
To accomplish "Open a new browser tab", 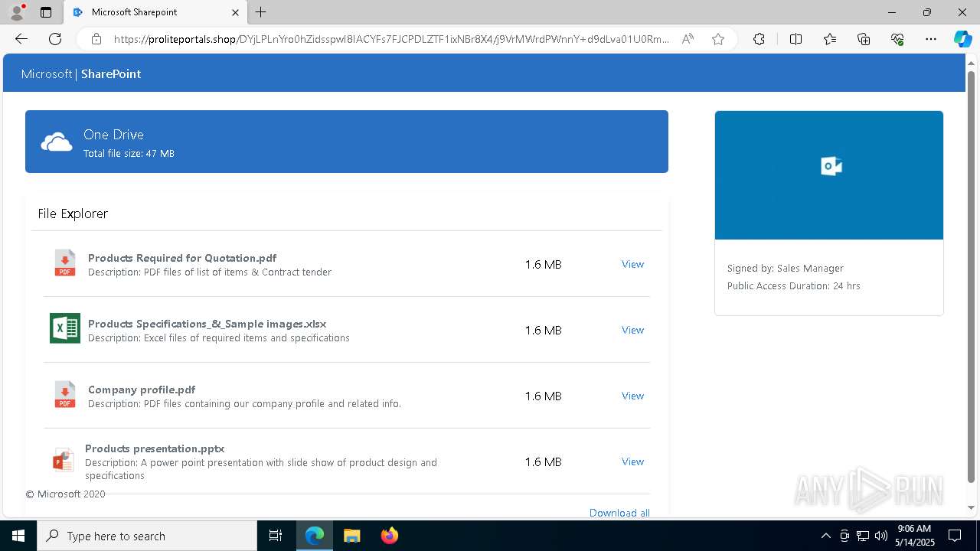I will coord(261,12).
